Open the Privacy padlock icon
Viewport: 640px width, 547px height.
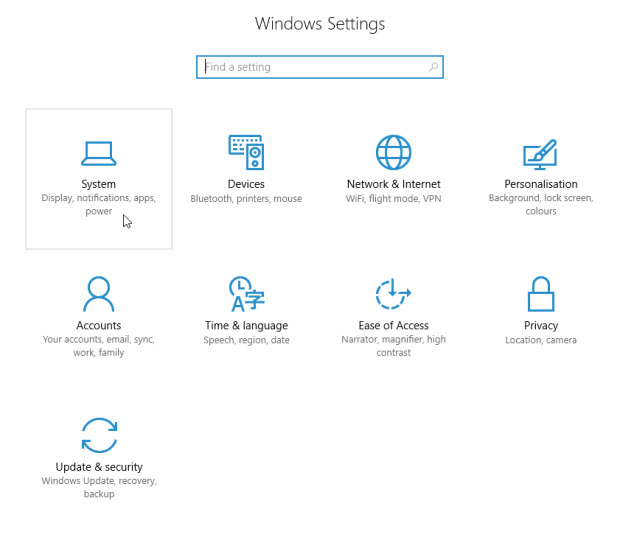point(541,294)
